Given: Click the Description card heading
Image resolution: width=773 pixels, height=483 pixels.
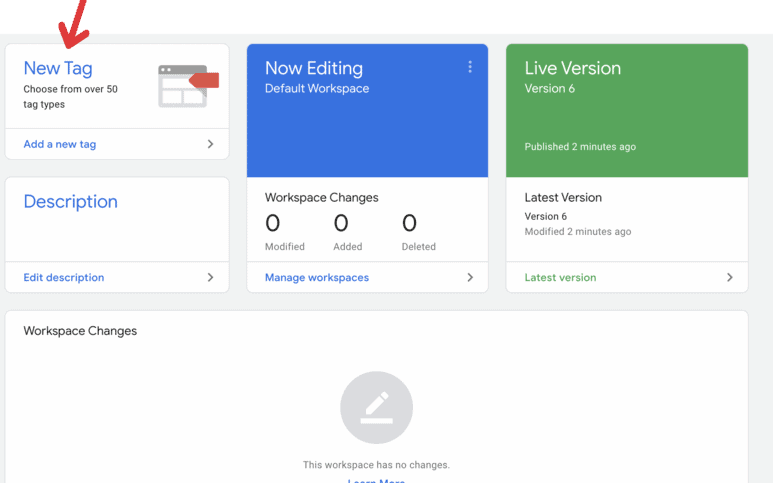Looking at the screenshot, I should pyautogui.click(x=70, y=202).
